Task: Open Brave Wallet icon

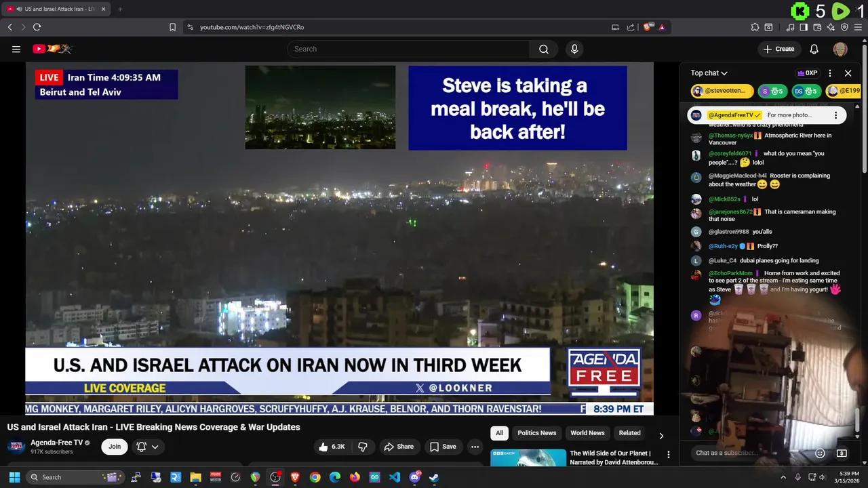Action: click(x=817, y=27)
